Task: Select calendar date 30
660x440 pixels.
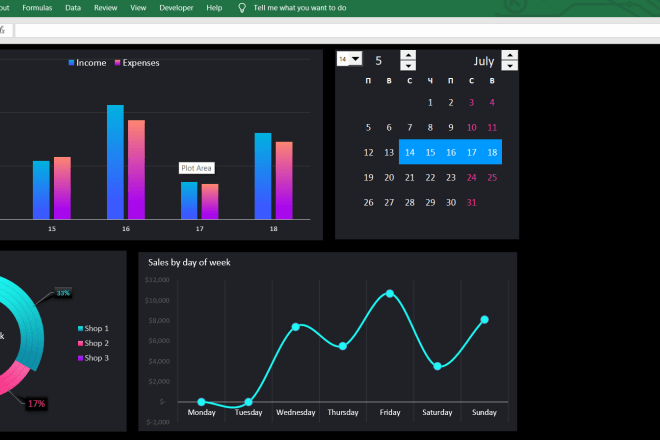Action: point(451,203)
